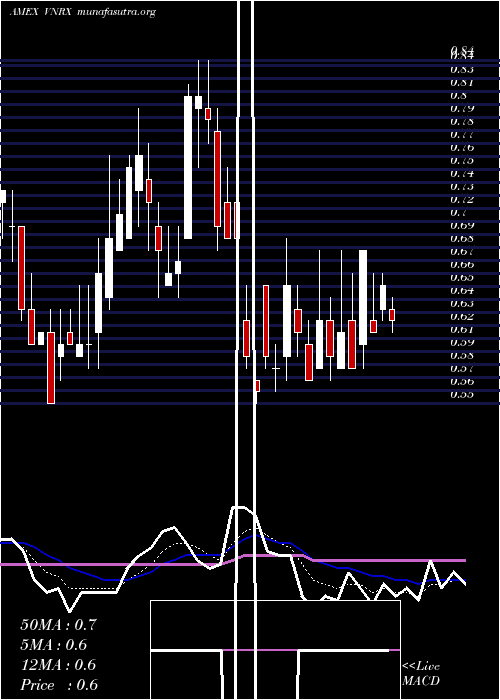
Task: Click the 0.63 price axis label
Action: click(x=462, y=303)
